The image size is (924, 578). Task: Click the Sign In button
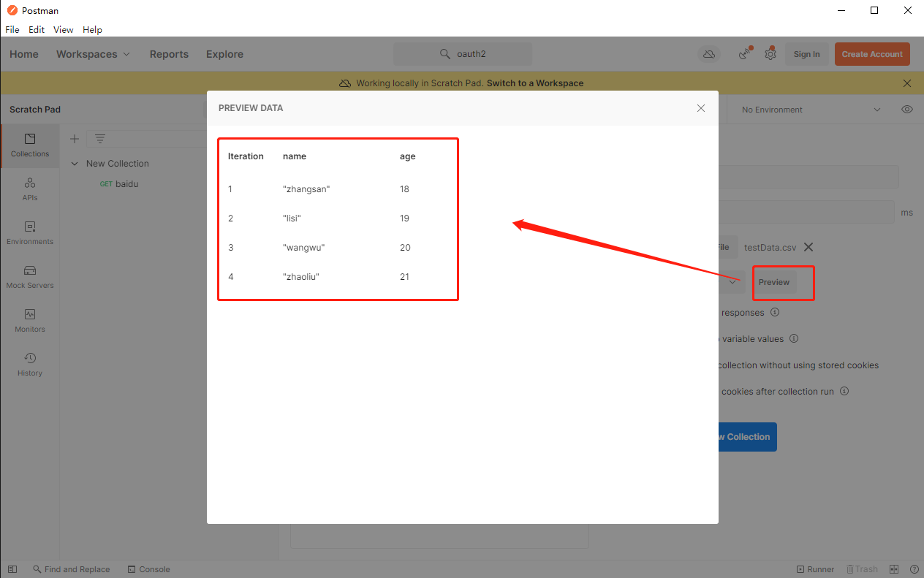click(806, 54)
